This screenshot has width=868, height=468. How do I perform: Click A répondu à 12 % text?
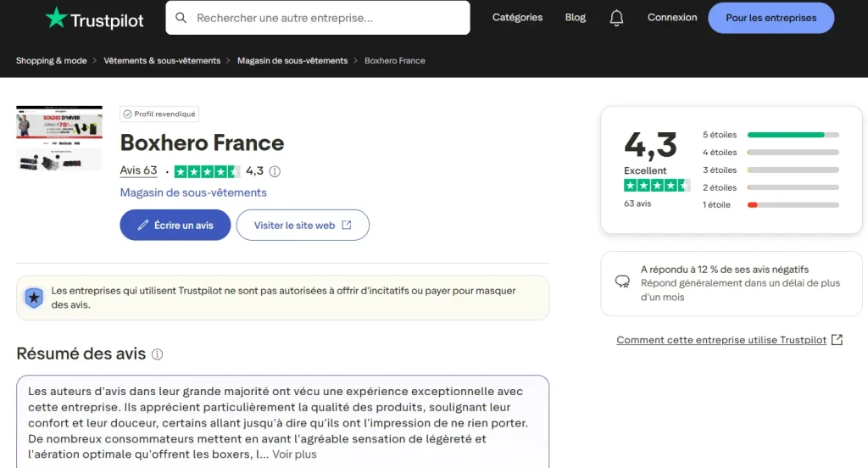pos(725,269)
